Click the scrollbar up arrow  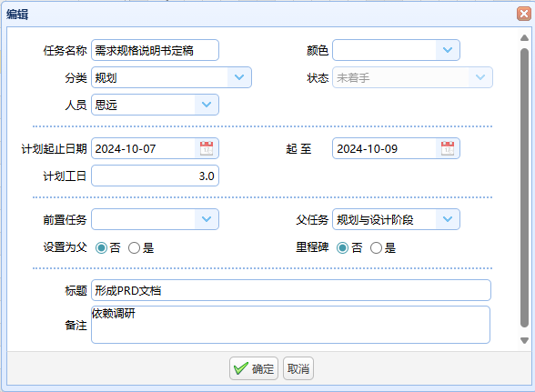pos(524,38)
